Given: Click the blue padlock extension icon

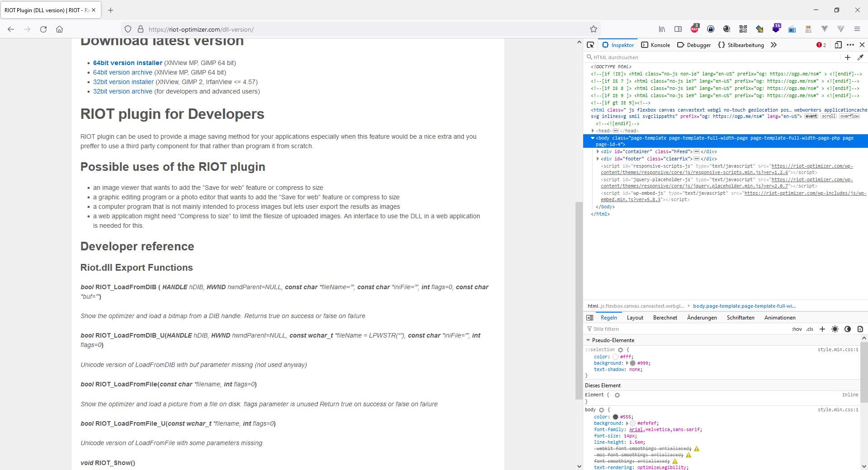Looking at the screenshot, I should pos(711,29).
